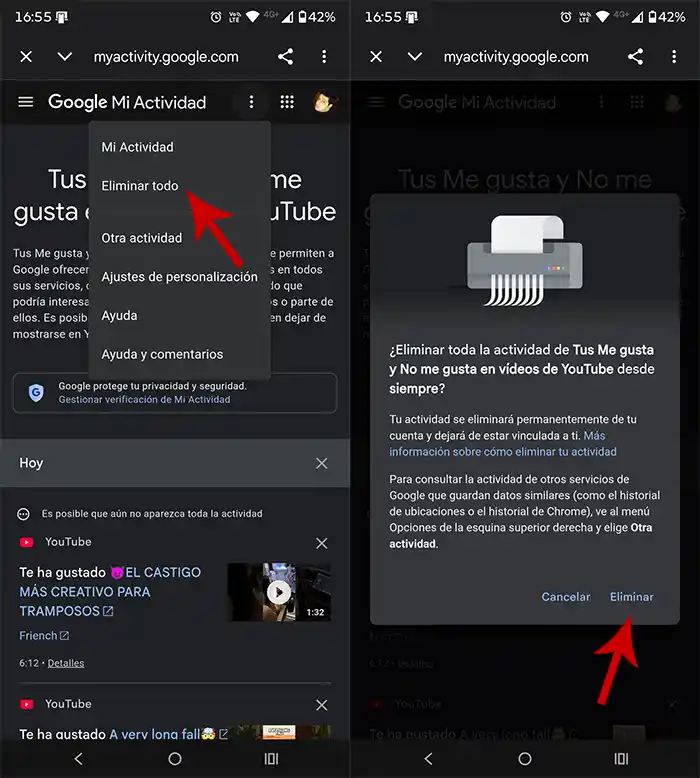Open Ajustes de personalización menu entry
The height and width of the screenshot is (778, 700).
[x=179, y=276]
